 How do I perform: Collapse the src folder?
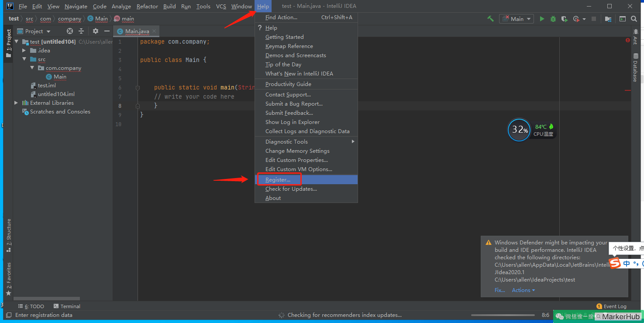tap(24, 59)
